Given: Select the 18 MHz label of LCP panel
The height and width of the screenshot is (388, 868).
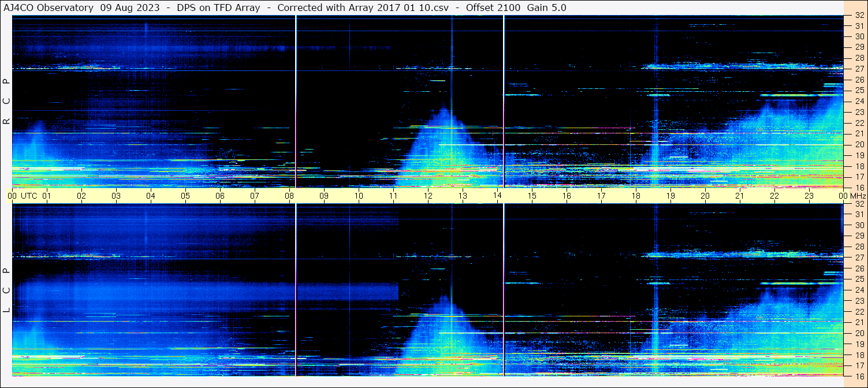Looking at the screenshot, I should point(859,355).
